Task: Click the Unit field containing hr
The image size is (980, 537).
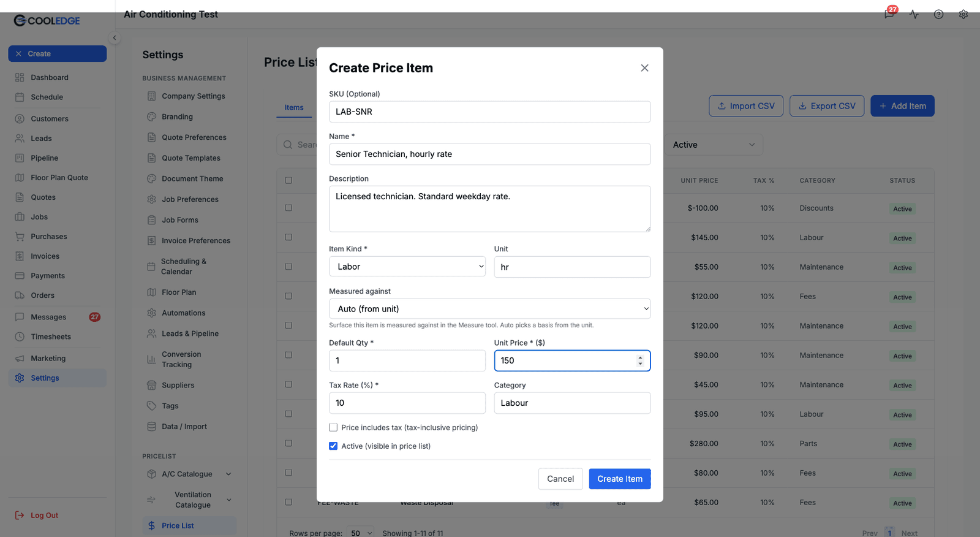Action: coord(572,267)
